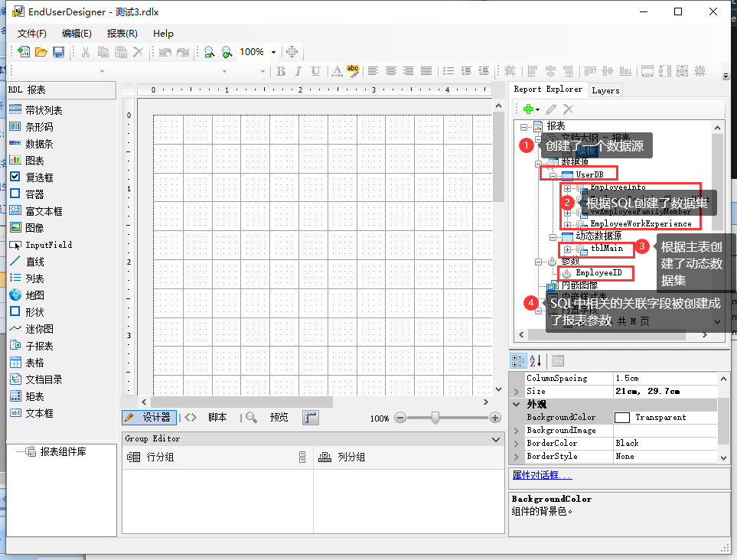Screen dimensions: 737x560
Task: Show categorized properties view icon
Action: click(x=518, y=361)
